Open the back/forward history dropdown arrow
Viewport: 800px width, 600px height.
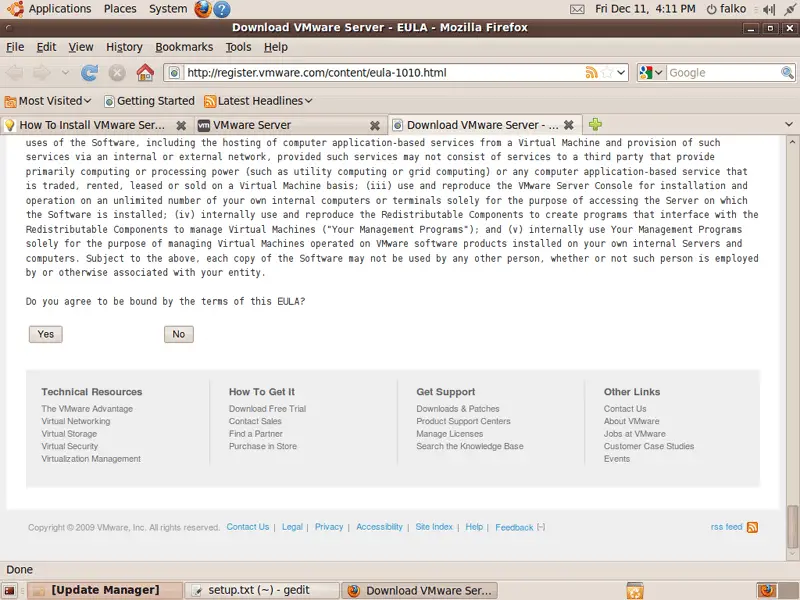point(65,72)
